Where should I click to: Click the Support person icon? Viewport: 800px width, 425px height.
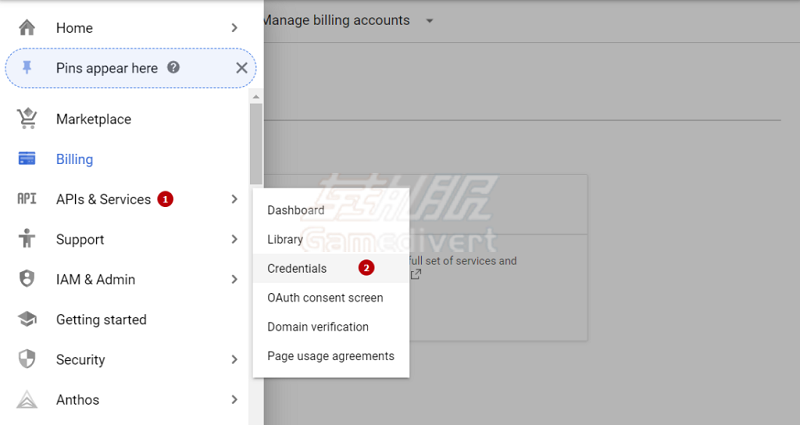(27, 238)
